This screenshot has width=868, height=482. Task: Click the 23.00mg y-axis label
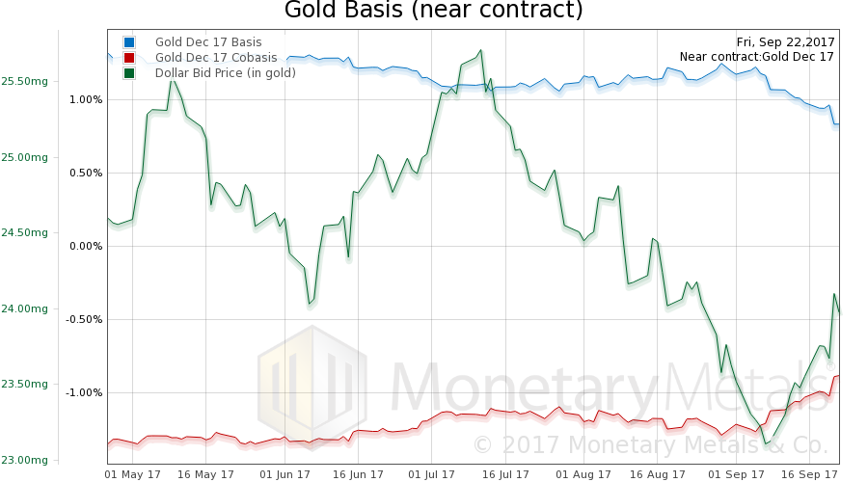pos(25,460)
